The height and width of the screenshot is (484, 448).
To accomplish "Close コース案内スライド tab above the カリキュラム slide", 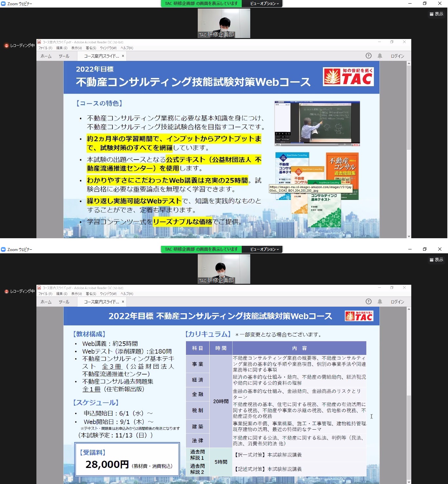I will click(123, 302).
